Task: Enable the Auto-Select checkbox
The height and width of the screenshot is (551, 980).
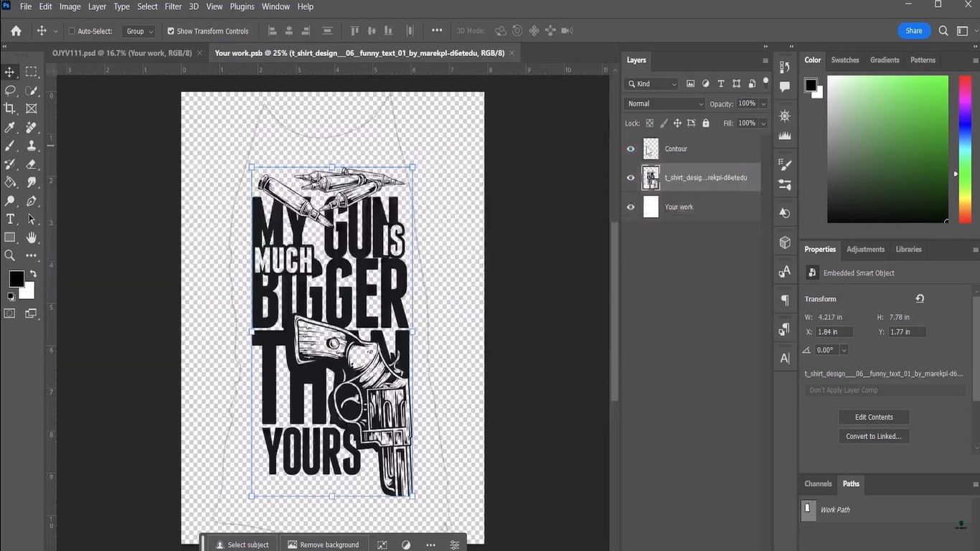Action: pyautogui.click(x=72, y=31)
